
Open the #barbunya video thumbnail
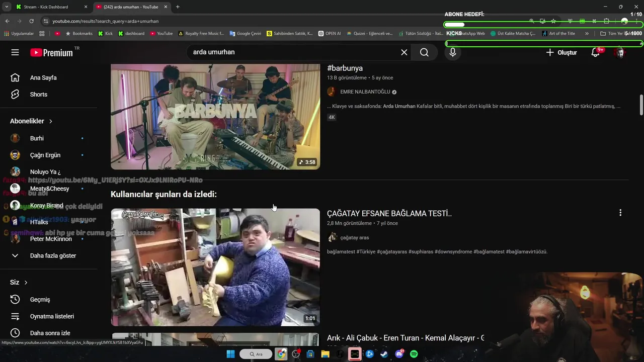215,117
